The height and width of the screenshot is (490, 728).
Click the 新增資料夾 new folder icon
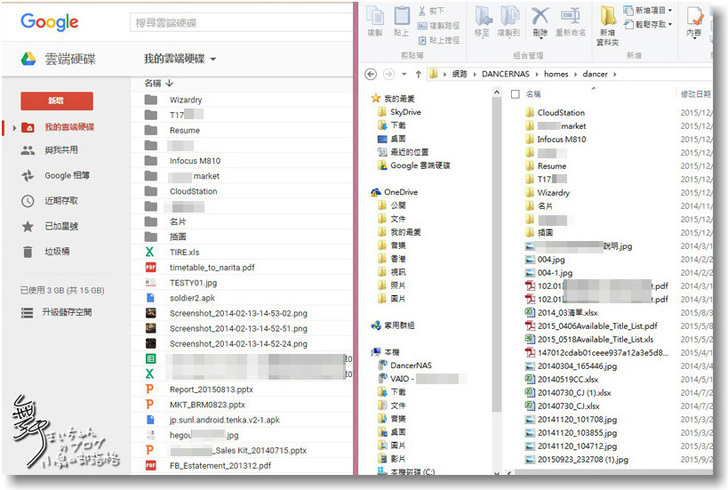[608, 16]
